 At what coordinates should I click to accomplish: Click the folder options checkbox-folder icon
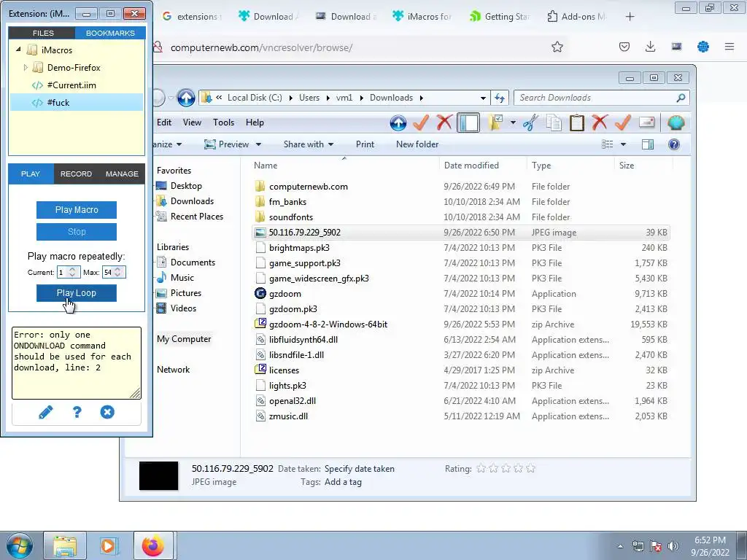pyautogui.click(x=495, y=122)
